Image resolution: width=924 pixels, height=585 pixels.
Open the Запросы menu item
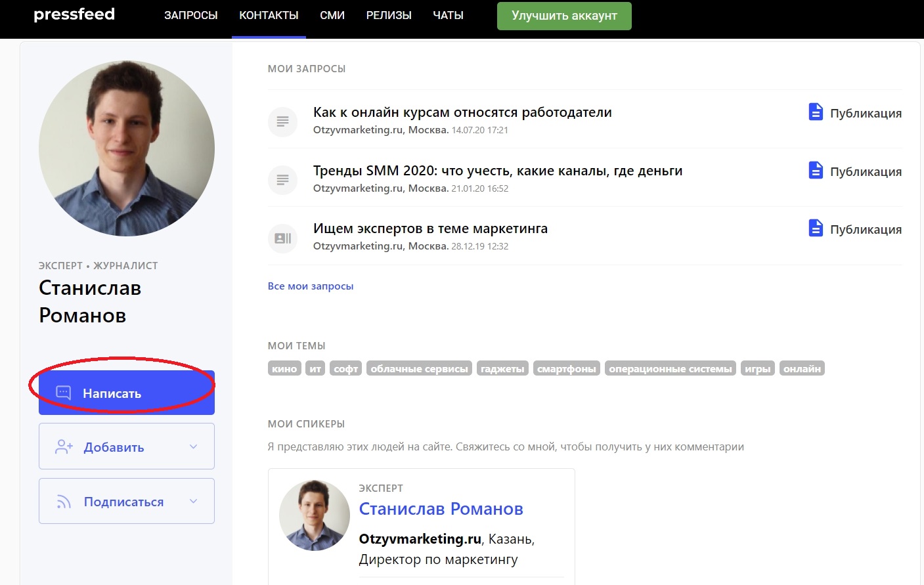point(190,15)
